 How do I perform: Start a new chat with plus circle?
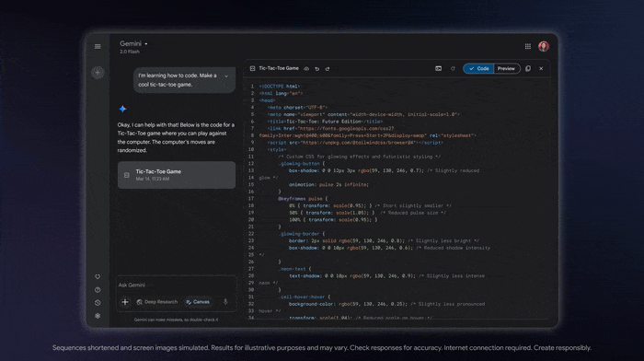click(x=98, y=73)
